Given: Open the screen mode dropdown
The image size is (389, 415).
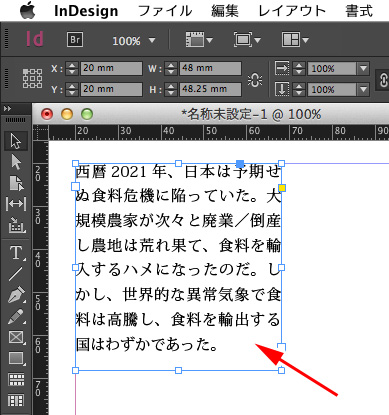Looking at the screenshot, I should pos(247,40).
